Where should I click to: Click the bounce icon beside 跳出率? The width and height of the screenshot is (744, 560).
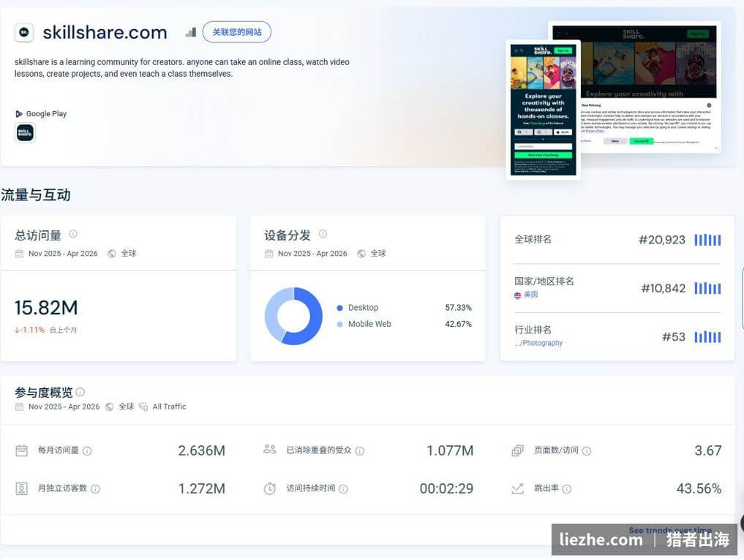pos(518,488)
